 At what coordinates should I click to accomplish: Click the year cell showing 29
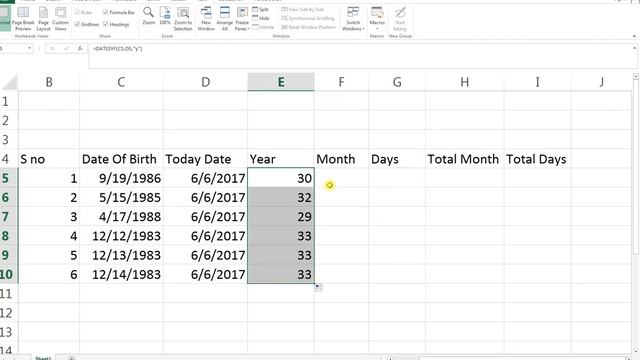(x=281, y=216)
